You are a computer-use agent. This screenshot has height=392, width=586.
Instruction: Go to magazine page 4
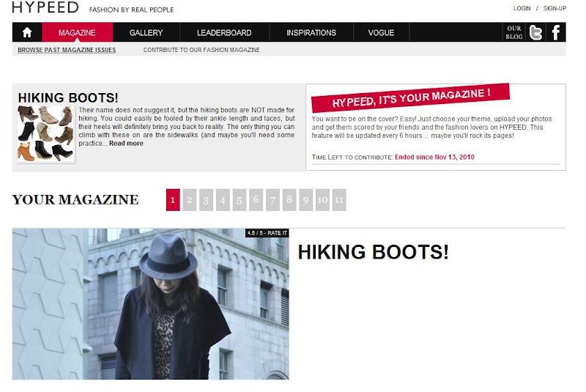pyautogui.click(x=223, y=200)
